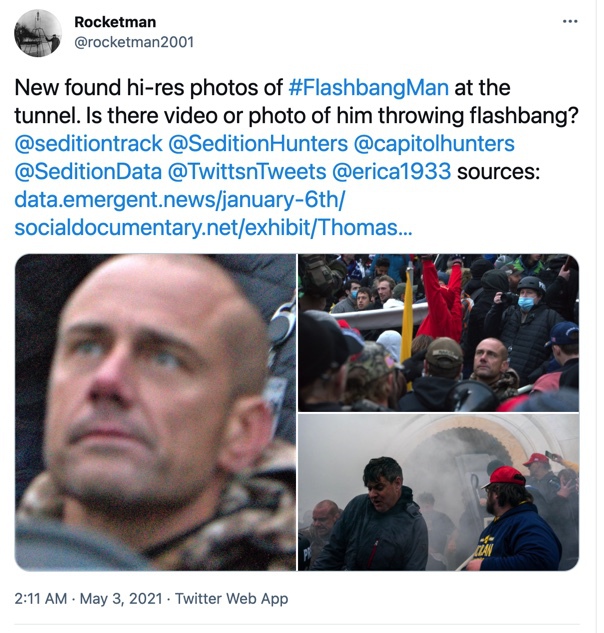This screenshot has height=633, width=604.
Task: Open the smoky tunnel entrance photo
Action: [438, 492]
